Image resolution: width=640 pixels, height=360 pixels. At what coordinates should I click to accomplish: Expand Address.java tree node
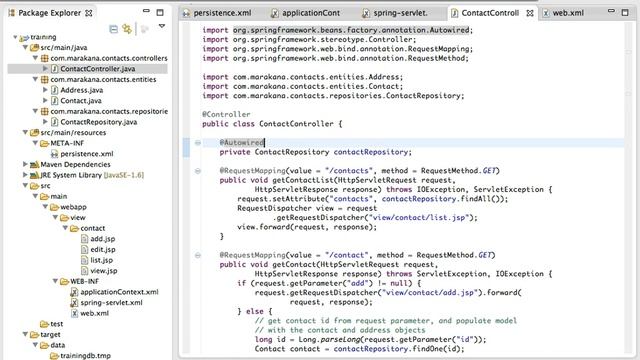click(x=45, y=90)
